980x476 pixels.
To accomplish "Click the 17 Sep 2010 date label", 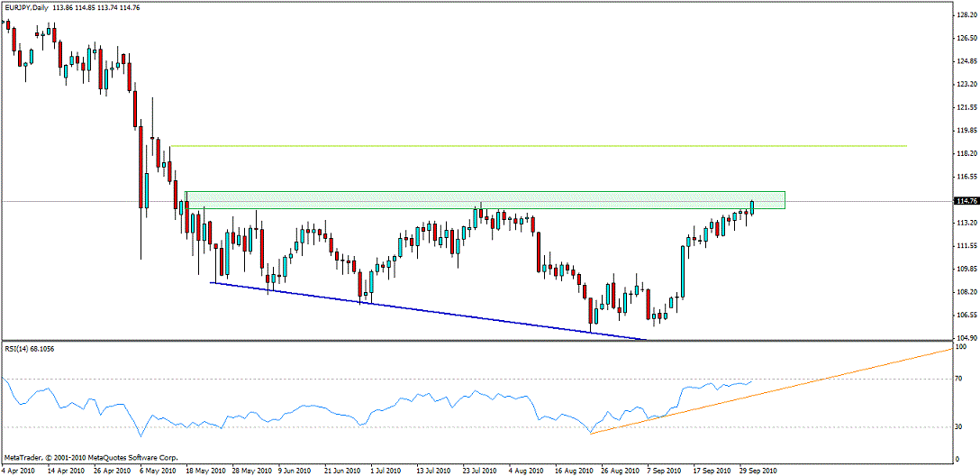I will tap(712, 470).
